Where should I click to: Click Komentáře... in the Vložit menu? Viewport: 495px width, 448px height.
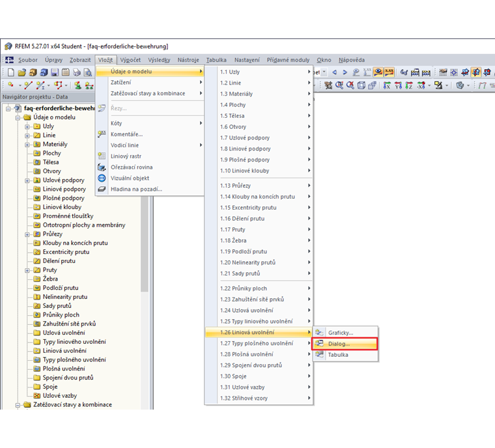click(150, 134)
